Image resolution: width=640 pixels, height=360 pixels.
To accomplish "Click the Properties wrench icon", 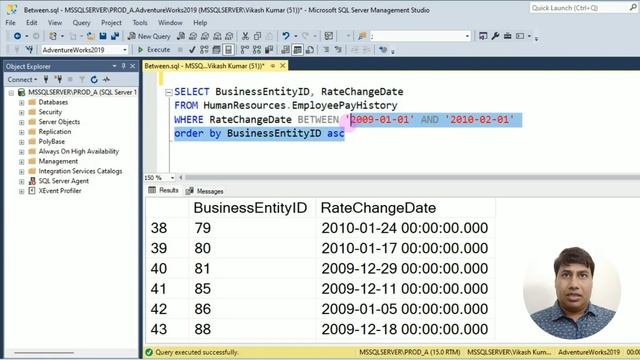I will point(496,36).
